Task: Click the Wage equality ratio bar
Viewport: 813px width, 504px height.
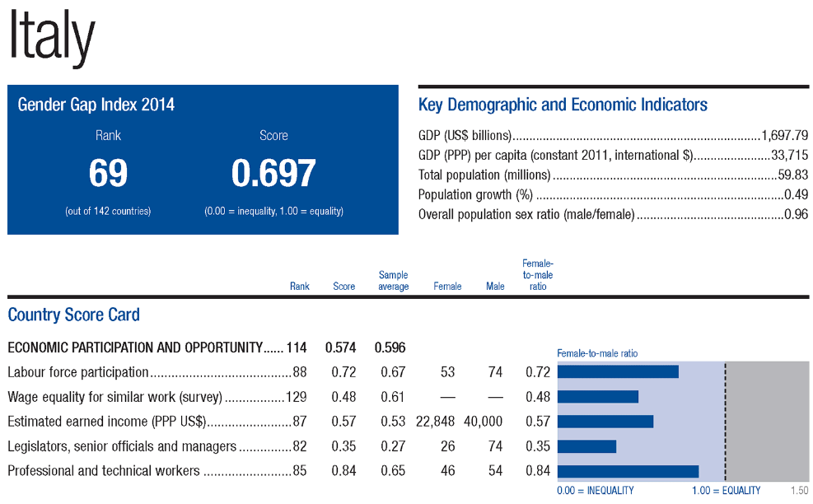Action: (x=598, y=397)
